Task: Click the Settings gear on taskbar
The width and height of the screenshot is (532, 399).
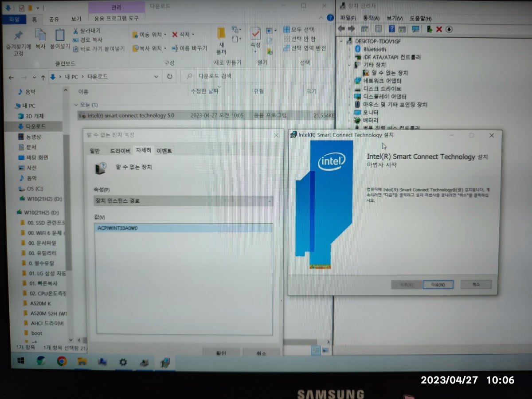Action: tap(123, 362)
